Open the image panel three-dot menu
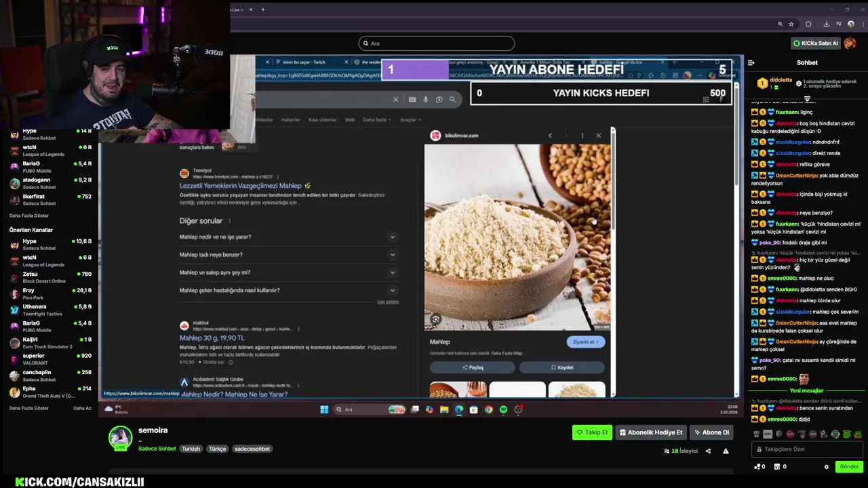The width and height of the screenshot is (868, 488). (x=582, y=136)
